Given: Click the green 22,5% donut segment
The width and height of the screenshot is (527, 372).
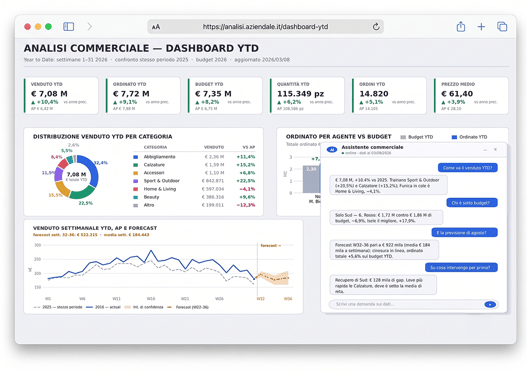Looking at the screenshot, I should [x=82, y=192].
